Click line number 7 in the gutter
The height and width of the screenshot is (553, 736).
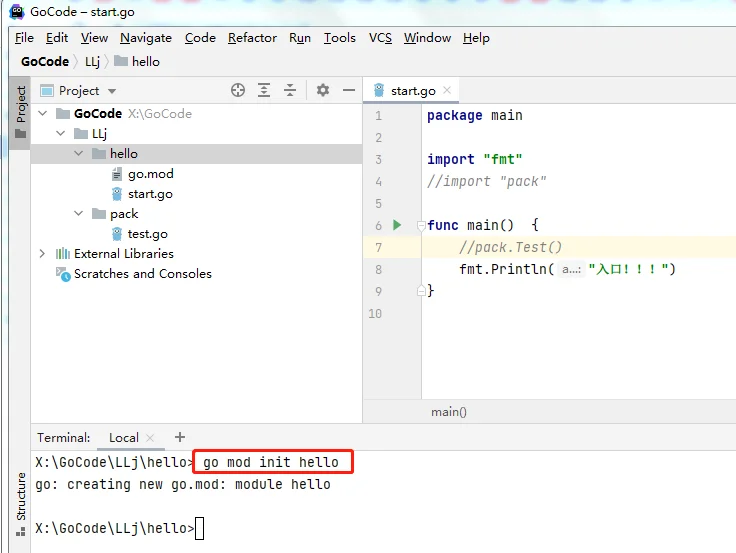point(378,247)
